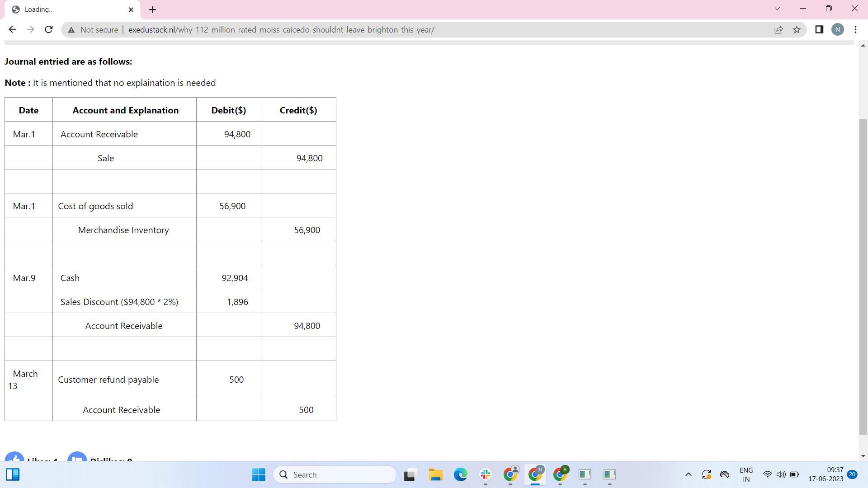The height and width of the screenshot is (488, 868).
Task: Switch to first Chrome taskbar window
Action: pos(510,474)
